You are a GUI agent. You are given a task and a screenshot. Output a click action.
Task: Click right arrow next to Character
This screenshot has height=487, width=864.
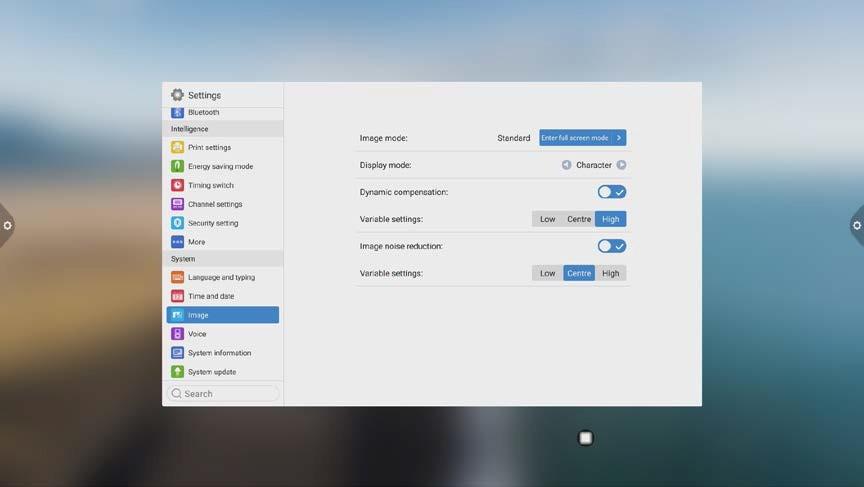621,165
